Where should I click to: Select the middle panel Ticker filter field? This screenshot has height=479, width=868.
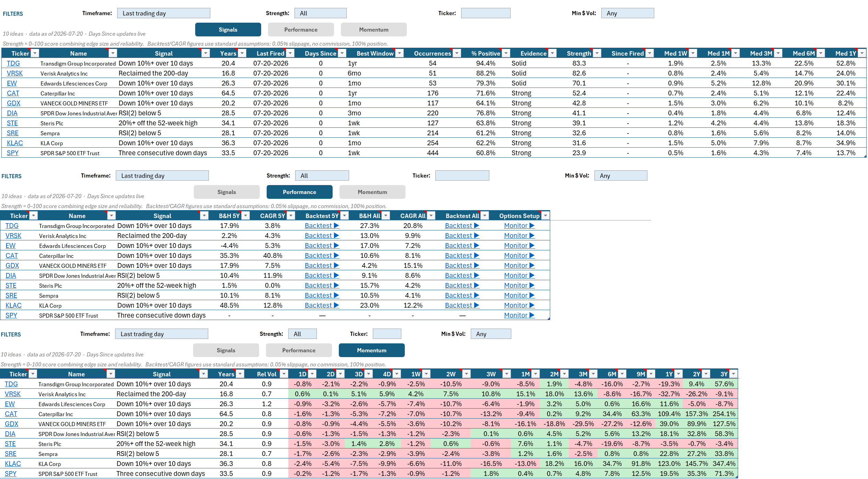pyautogui.click(x=462, y=175)
